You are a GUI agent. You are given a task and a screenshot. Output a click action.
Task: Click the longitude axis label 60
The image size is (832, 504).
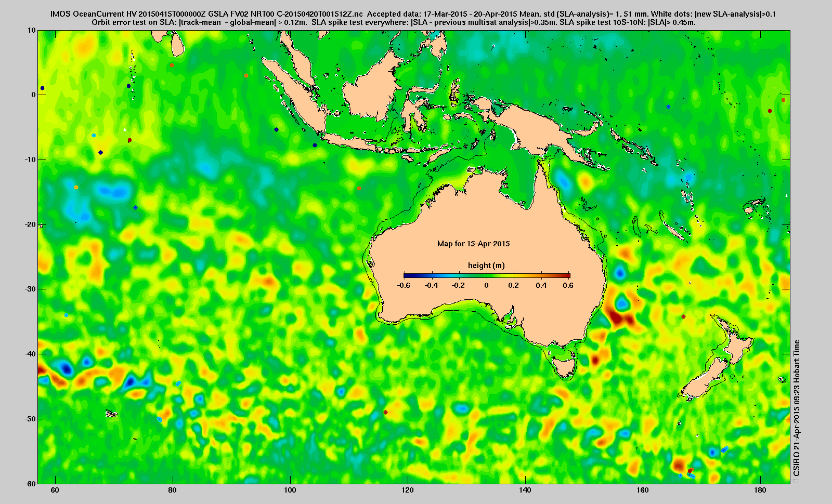point(55,490)
